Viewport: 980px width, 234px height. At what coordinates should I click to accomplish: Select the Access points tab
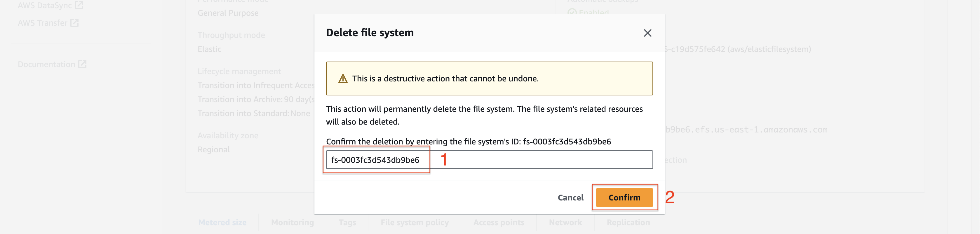[x=499, y=223]
